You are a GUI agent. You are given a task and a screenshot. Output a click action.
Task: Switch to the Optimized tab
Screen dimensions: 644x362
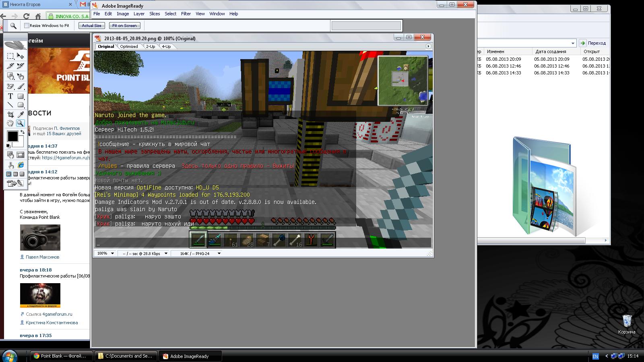click(x=129, y=47)
